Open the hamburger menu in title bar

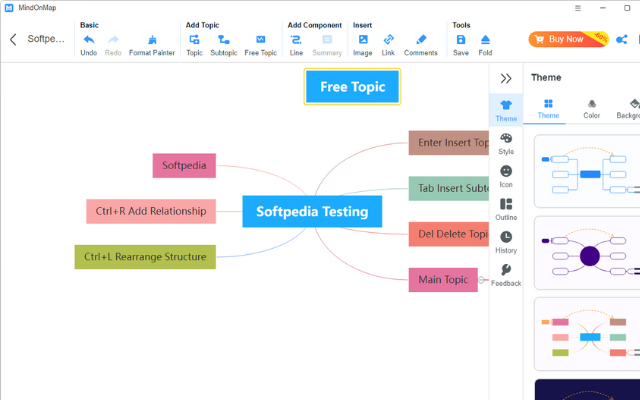click(x=578, y=8)
